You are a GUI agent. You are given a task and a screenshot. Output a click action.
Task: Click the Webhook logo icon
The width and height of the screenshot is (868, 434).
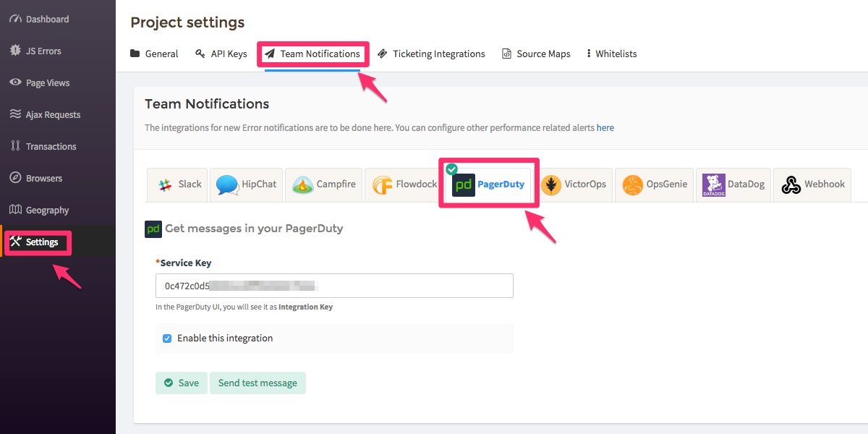(791, 185)
